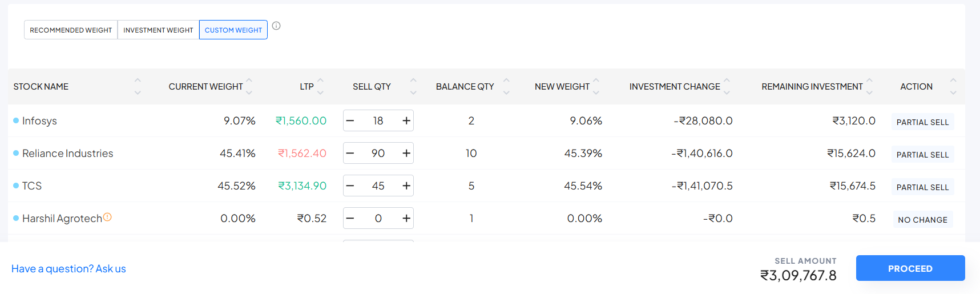Switch to Investment Weight tab
The height and width of the screenshot is (294, 980).
pyautogui.click(x=158, y=30)
